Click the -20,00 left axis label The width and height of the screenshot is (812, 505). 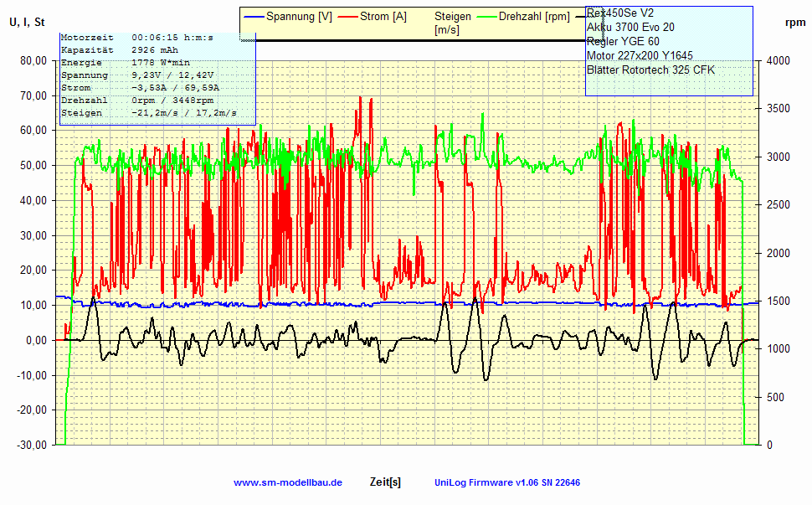coord(32,410)
